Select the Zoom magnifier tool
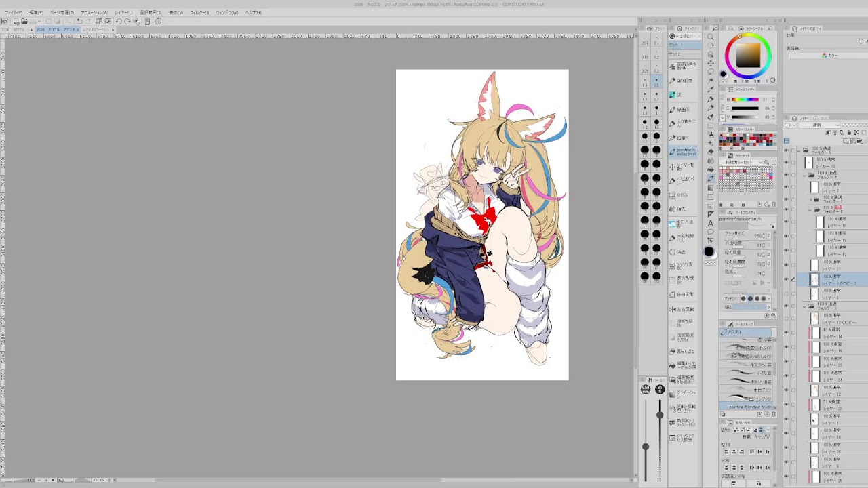868x488 pixels. (711, 37)
